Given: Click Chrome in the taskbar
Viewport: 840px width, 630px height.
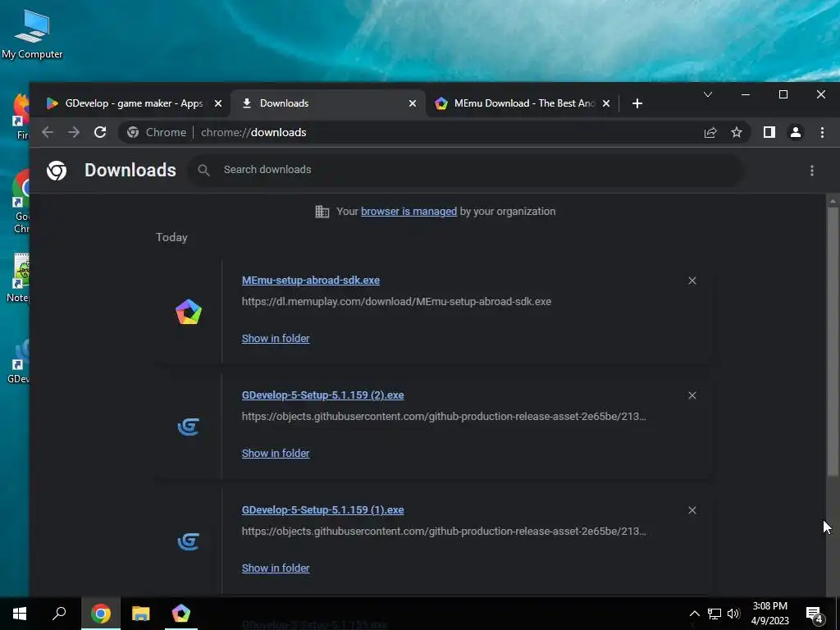Looking at the screenshot, I should [101, 614].
